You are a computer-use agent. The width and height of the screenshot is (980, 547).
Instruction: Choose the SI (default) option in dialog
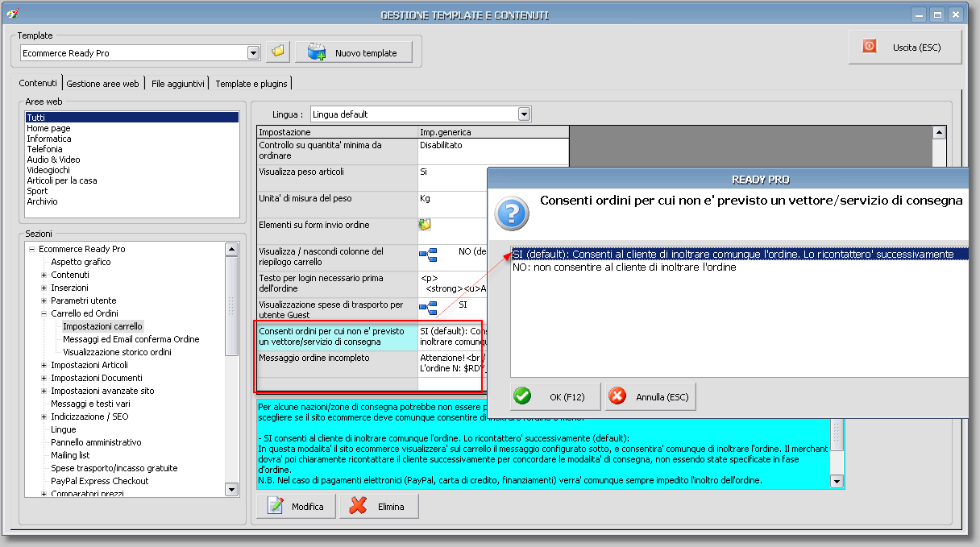click(x=740, y=254)
